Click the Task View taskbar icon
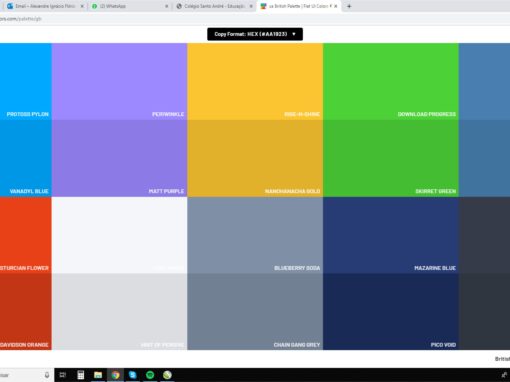 [x=63, y=375]
